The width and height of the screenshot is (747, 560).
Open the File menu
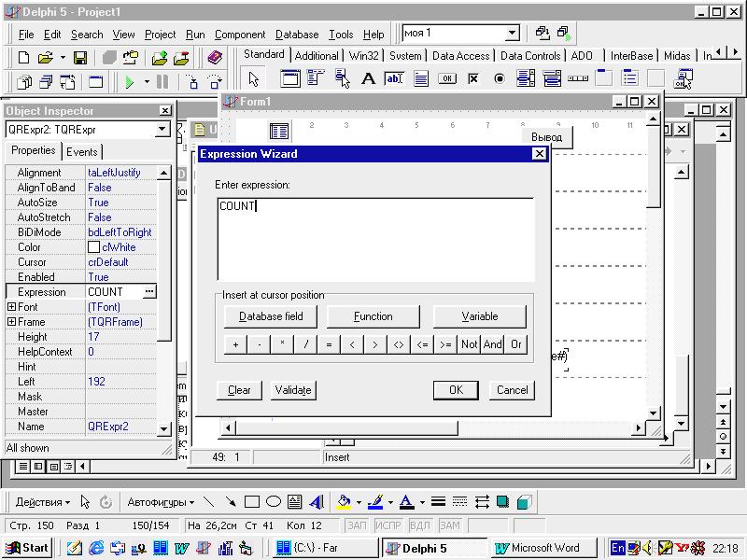coord(26,35)
